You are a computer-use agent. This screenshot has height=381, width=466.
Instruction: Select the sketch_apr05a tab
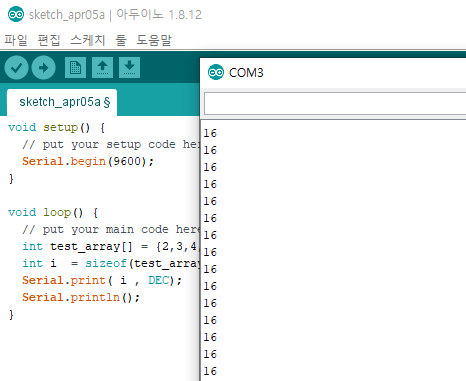point(62,102)
